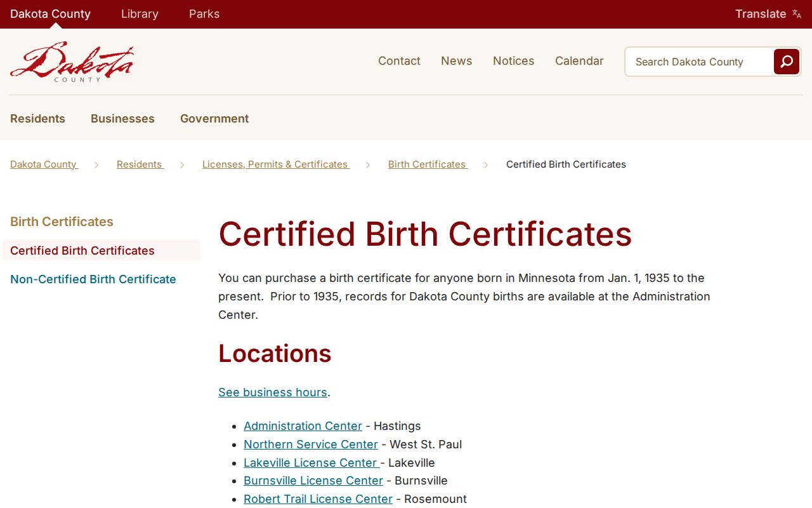Expand the Government menu
Image resolution: width=812 pixels, height=508 pixels.
click(214, 119)
